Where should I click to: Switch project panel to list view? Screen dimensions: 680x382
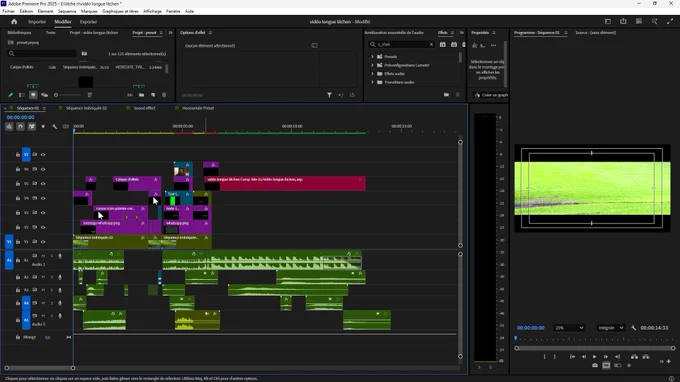click(22, 95)
